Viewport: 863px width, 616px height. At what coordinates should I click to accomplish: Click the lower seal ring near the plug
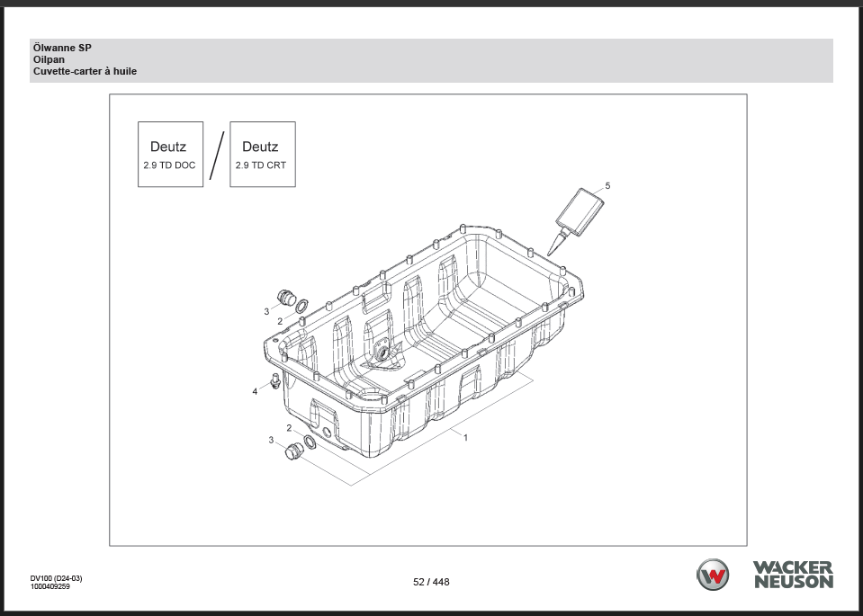click(x=310, y=442)
